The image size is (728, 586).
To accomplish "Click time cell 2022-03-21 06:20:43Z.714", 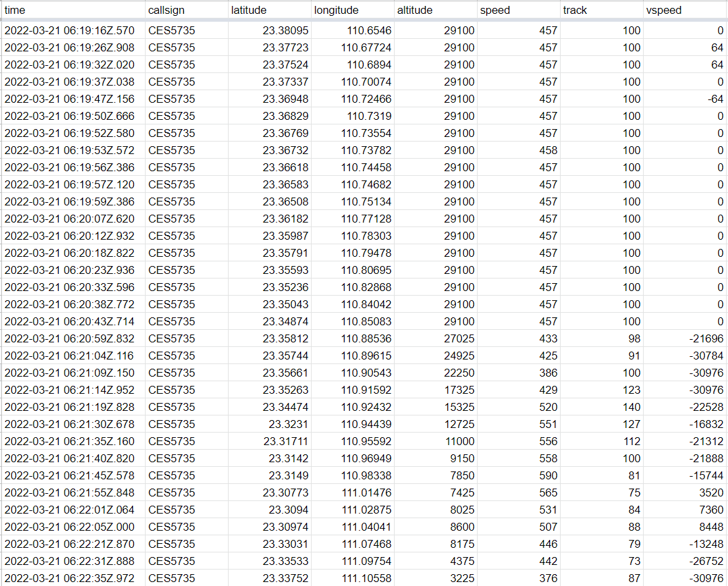I will 69,321.
